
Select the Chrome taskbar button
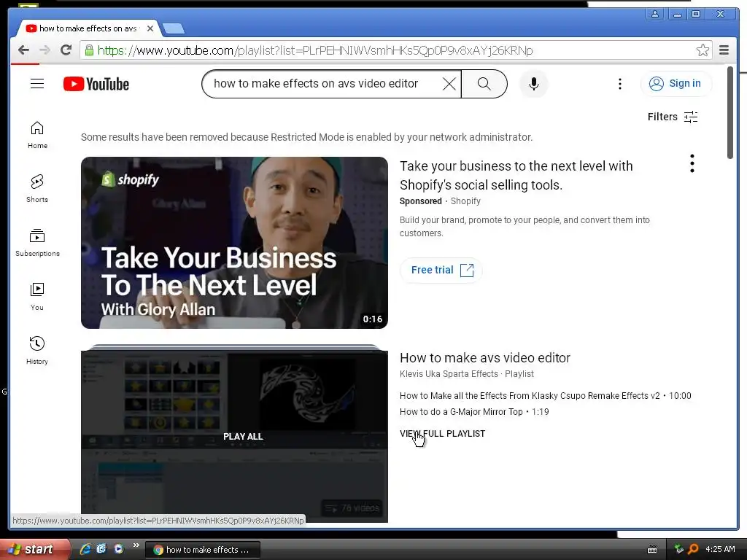(x=203, y=550)
